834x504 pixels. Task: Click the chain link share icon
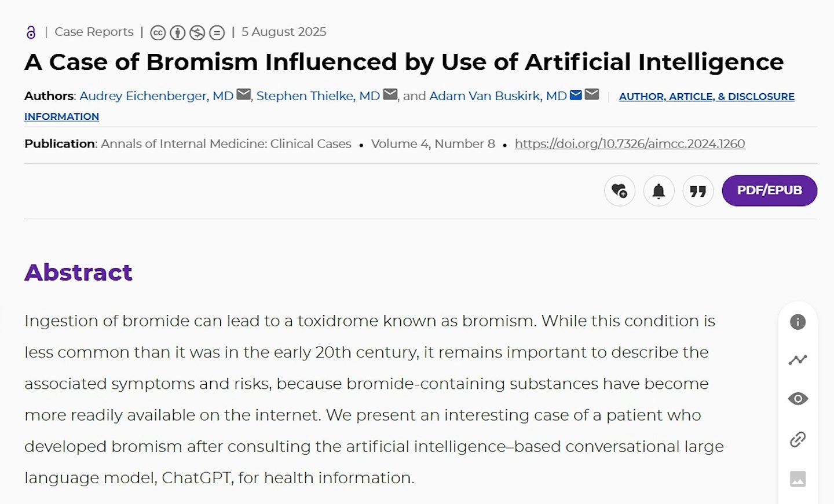[x=798, y=439]
